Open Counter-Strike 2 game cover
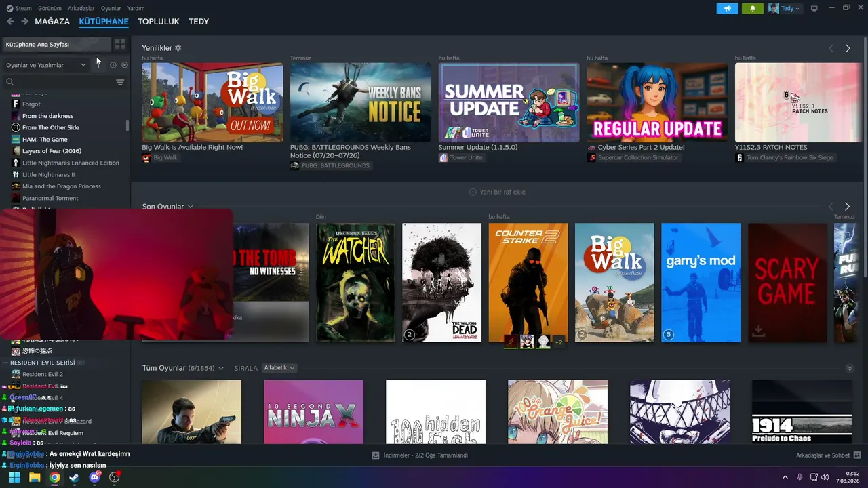The width and height of the screenshot is (868, 488). click(x=528, y=283)
